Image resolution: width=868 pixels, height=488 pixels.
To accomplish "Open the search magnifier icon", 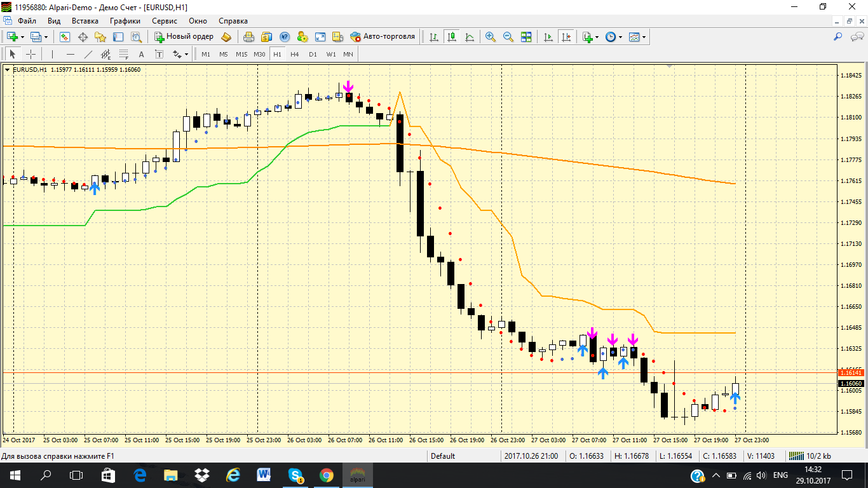I will point(838,37).
